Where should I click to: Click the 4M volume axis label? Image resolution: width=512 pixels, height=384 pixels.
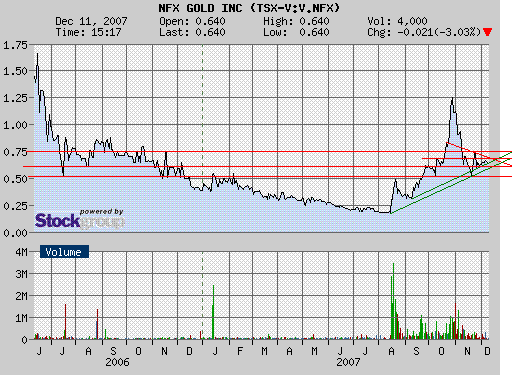click(x=21, y=252)
